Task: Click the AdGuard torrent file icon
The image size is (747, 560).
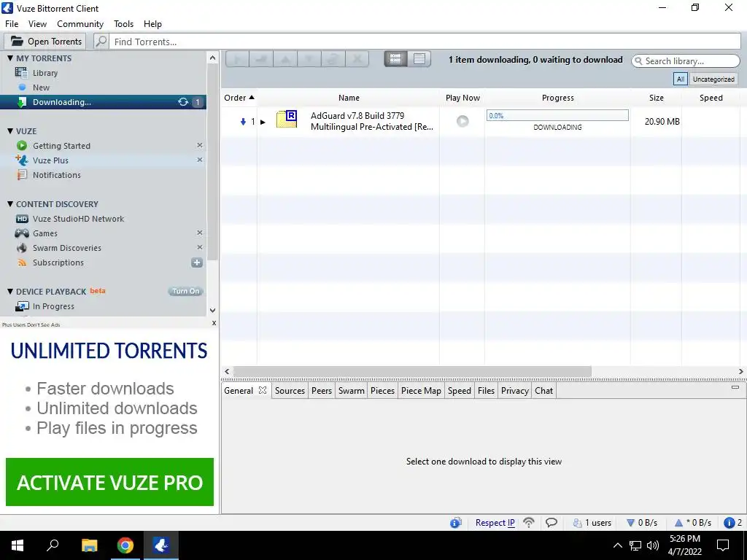Action: click(x=287, y=119)
